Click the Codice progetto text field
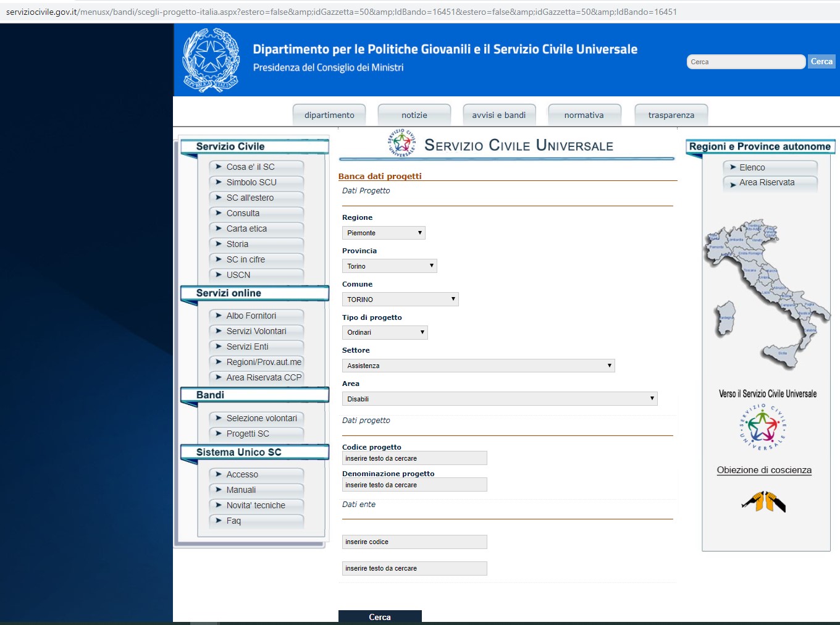The height and width of the screenshot is (625, 840). [414, 458]
